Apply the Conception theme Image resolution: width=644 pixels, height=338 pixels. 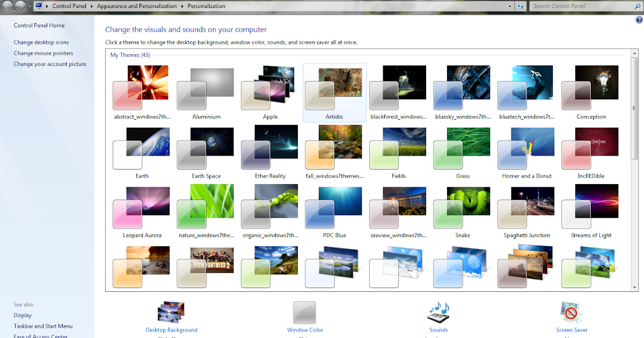(591, 93)
